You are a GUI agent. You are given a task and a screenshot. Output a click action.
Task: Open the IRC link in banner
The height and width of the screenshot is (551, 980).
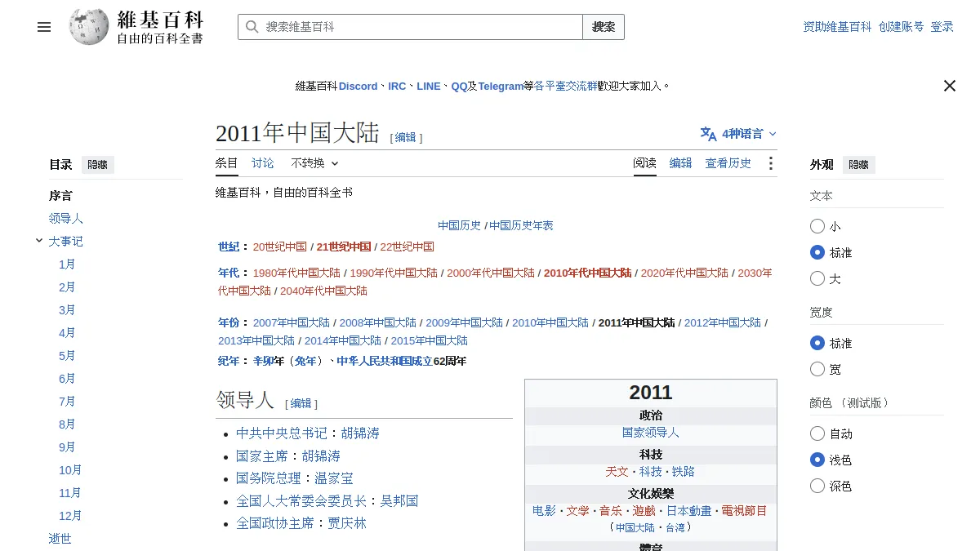pyautogui.click(x=397, y=86)
